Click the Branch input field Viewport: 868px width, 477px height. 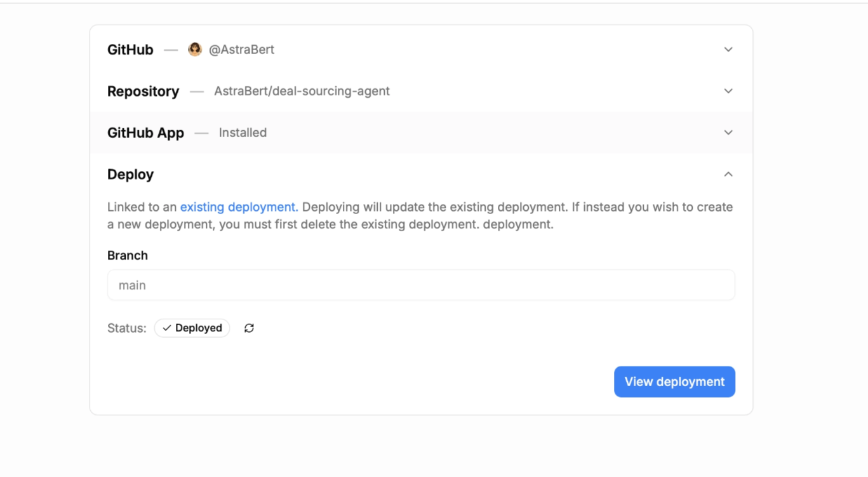point(421,285)
